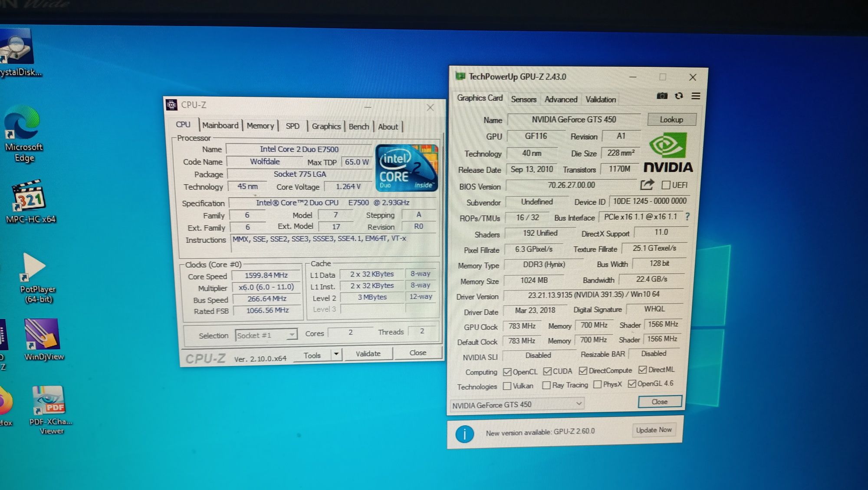Open the SPD tab
The width and height of the screenshot is (868, 490).
293,126
